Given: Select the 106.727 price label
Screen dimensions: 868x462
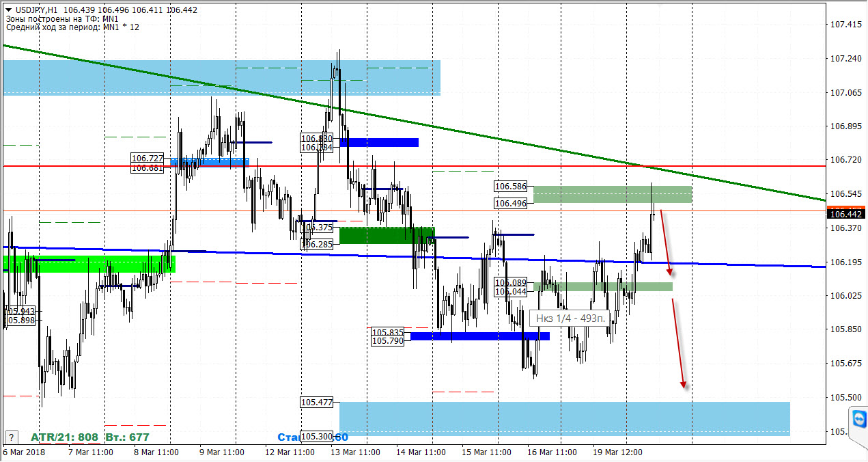Looking at the screenshot, I should [x=148, y=158].
